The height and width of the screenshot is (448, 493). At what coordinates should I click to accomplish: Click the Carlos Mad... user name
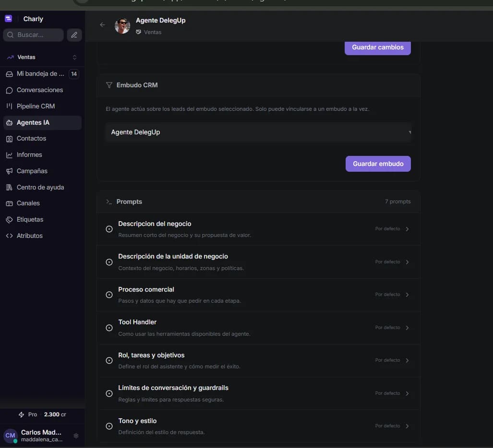coord(41,432)
